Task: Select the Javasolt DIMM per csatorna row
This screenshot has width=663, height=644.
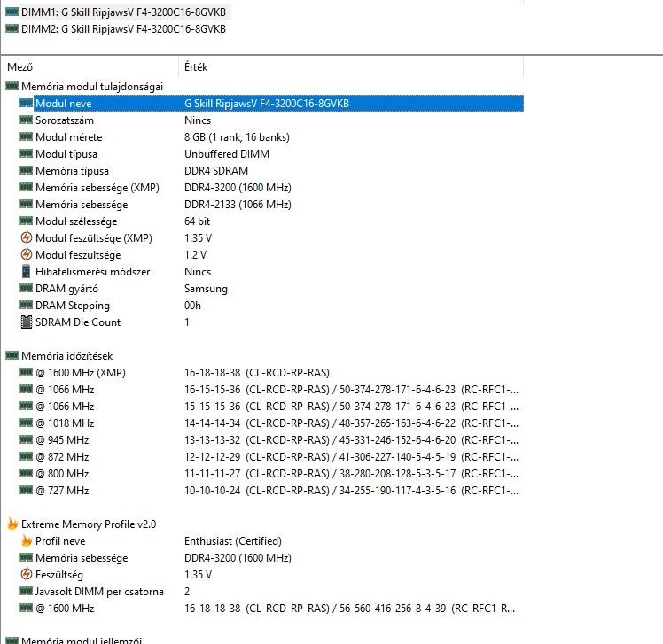Action: [270, 592]
